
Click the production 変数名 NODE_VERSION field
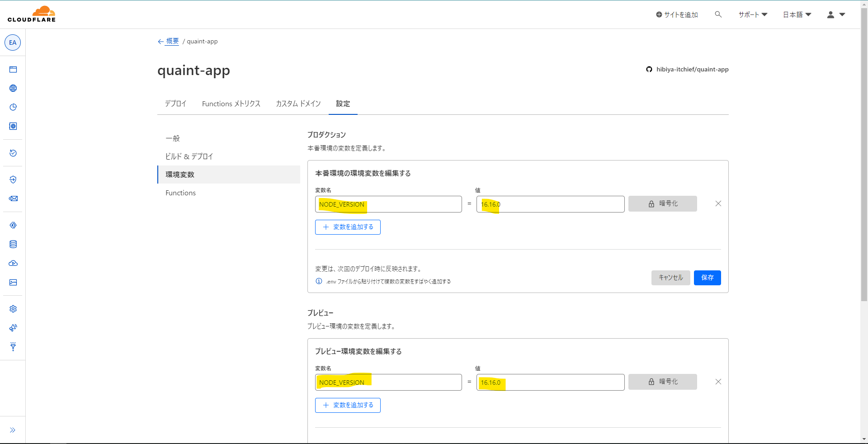click(x=388, y=204)
